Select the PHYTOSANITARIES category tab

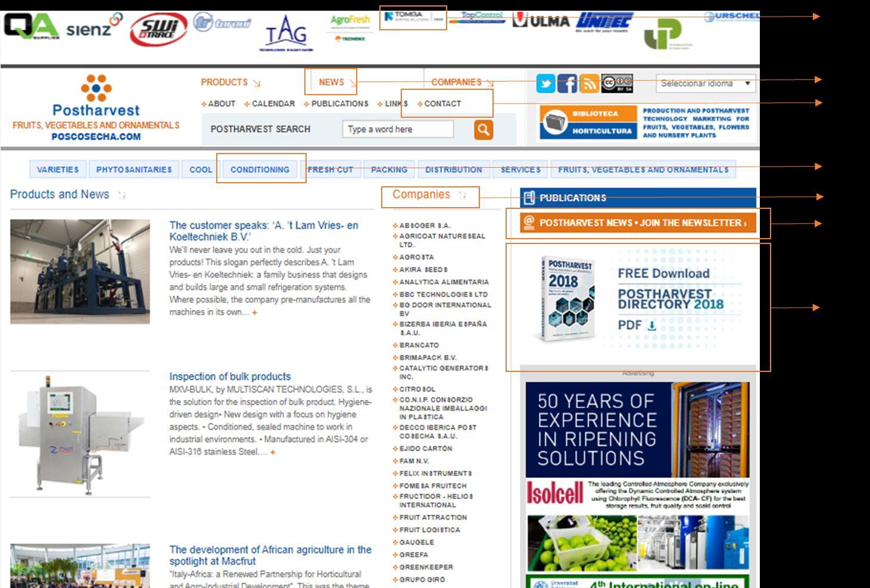point(134,170)
